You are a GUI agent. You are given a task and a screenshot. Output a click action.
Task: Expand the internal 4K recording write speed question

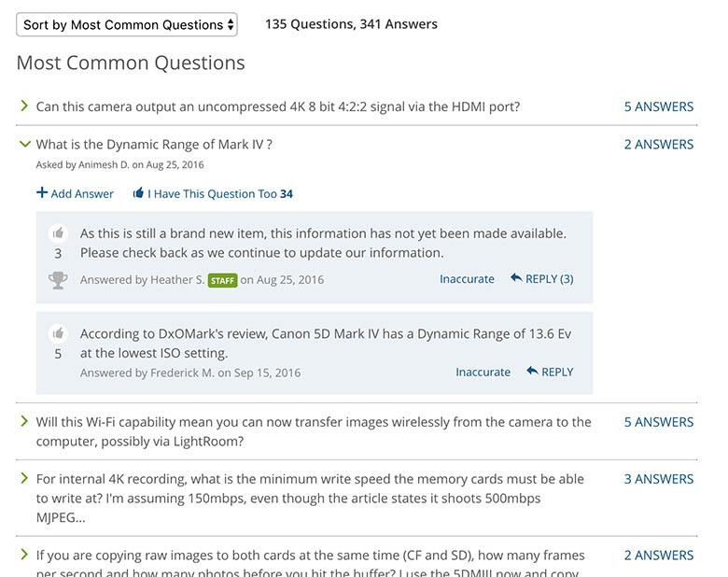(24, 478)
